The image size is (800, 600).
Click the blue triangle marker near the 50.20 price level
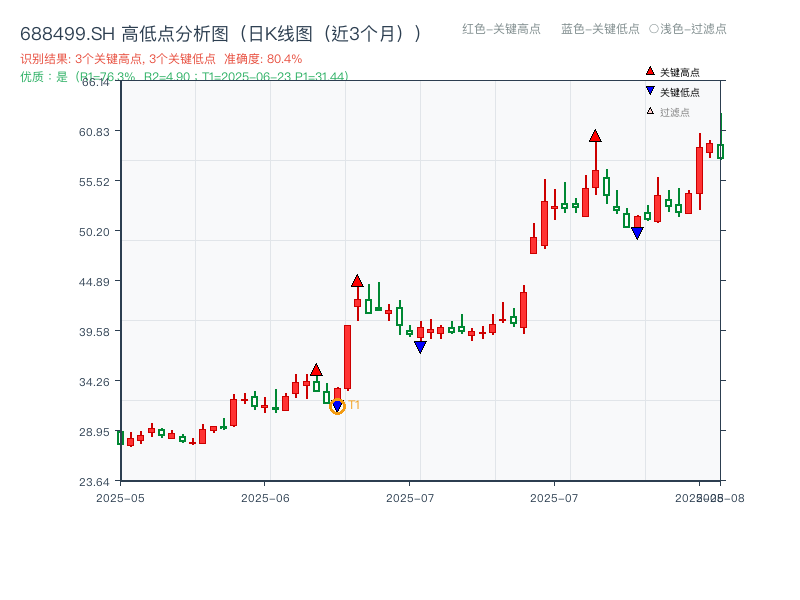638,231
